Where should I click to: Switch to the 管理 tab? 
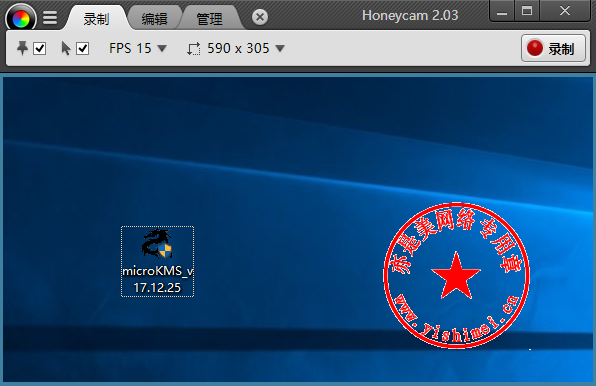point(209,19)
